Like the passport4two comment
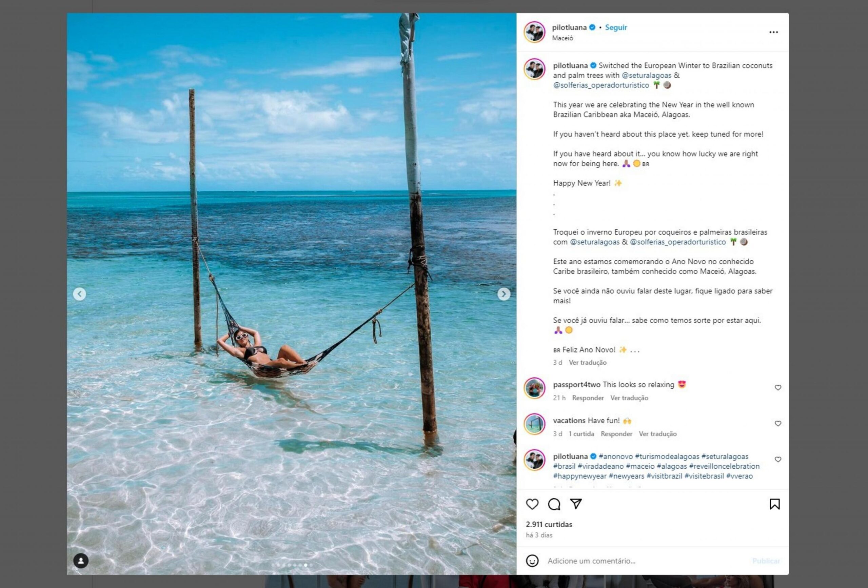868x588 pixels. point(778,388)
